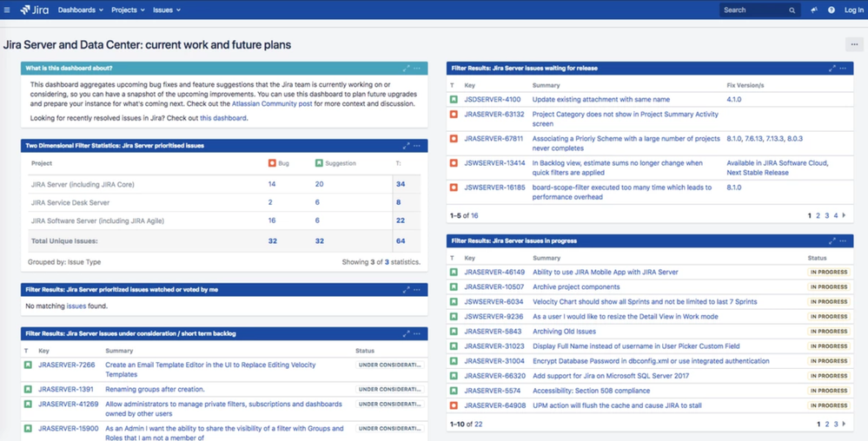Open page 4 of waiting for release results
Viewport: 868px width, 441px height.
point(836,216)
